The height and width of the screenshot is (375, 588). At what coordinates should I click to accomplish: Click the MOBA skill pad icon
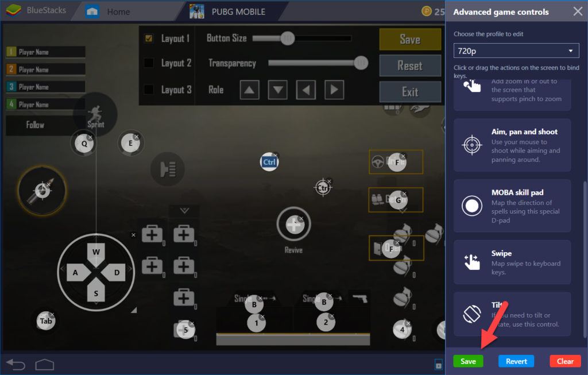[x=471, y=207]
